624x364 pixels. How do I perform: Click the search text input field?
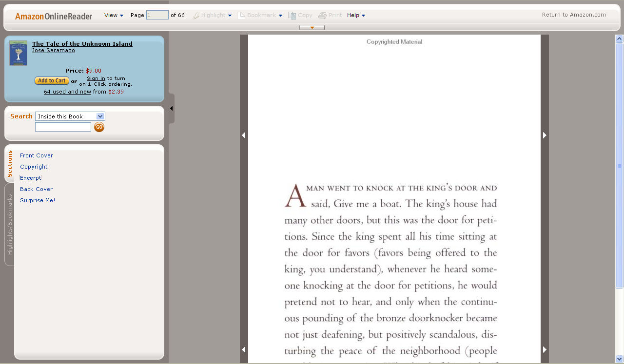click(63, 127)
